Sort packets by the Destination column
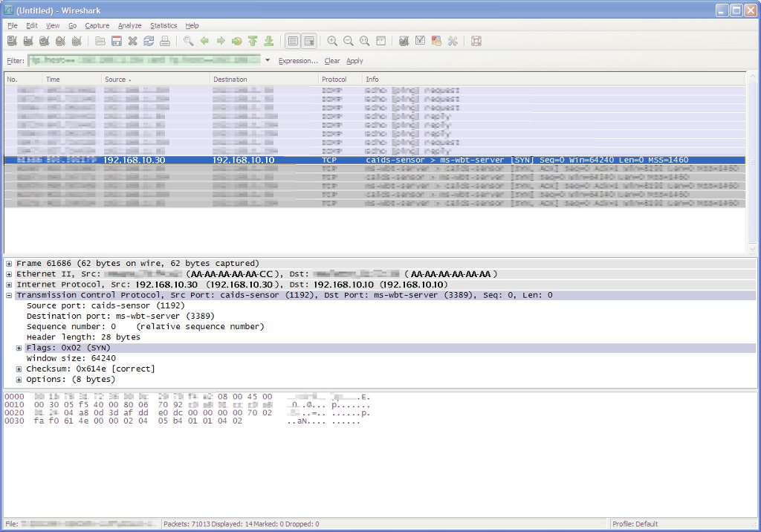This screenshot has height=532, width=761. (265, 79)
